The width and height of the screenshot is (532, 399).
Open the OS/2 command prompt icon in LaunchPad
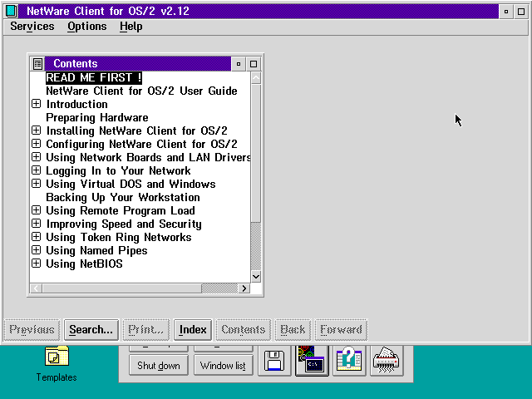(312, 361)
